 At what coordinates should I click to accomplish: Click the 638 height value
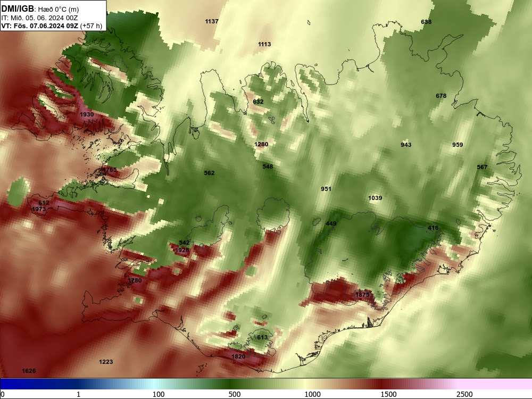coord(426,22)
